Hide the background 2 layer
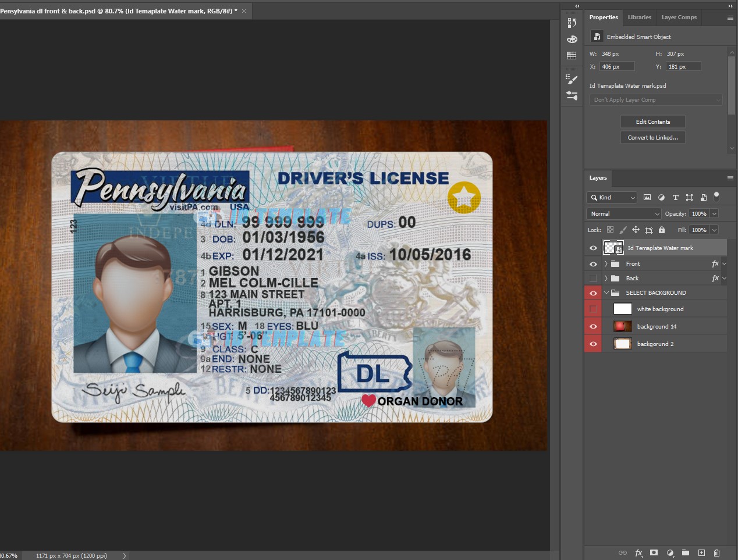This screenshot has width=738, height=560. click(593, 344)
